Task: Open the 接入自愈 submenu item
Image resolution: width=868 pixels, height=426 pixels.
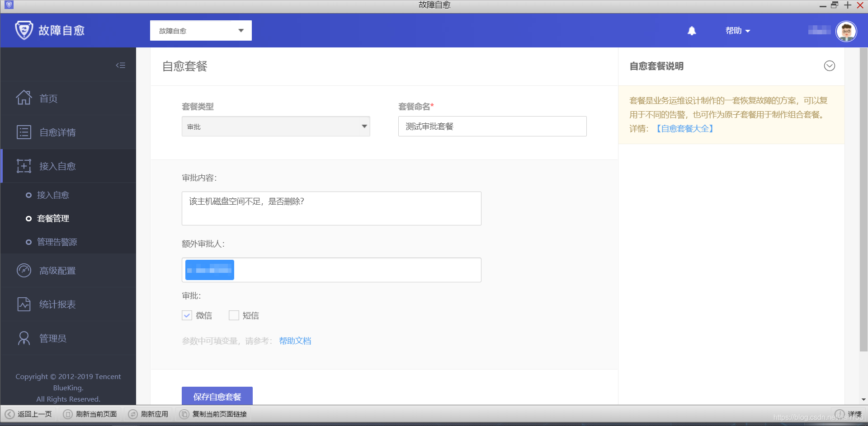Action: [x=53, y=195]
